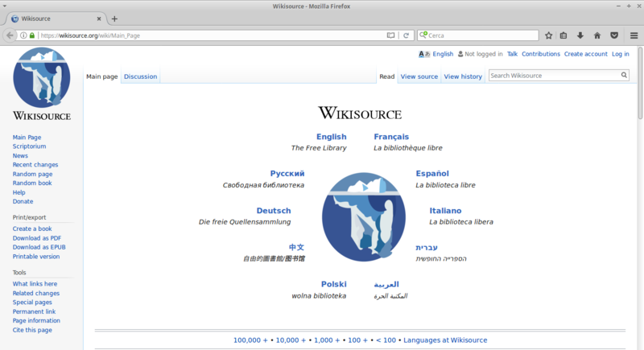Image resolution: width=644 pixels, height=350 pixels.
Task: Show bookmarks list icon in toolbar
Action: tap(563, 35)
